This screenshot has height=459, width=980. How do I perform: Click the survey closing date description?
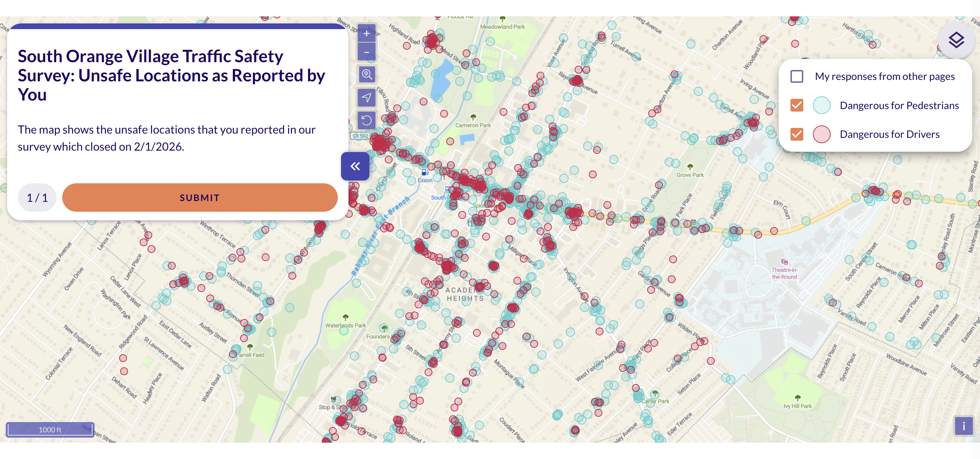coord(167,138)
